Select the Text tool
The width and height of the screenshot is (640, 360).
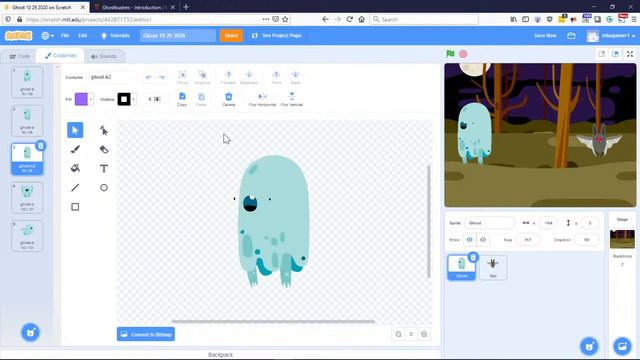104,168
